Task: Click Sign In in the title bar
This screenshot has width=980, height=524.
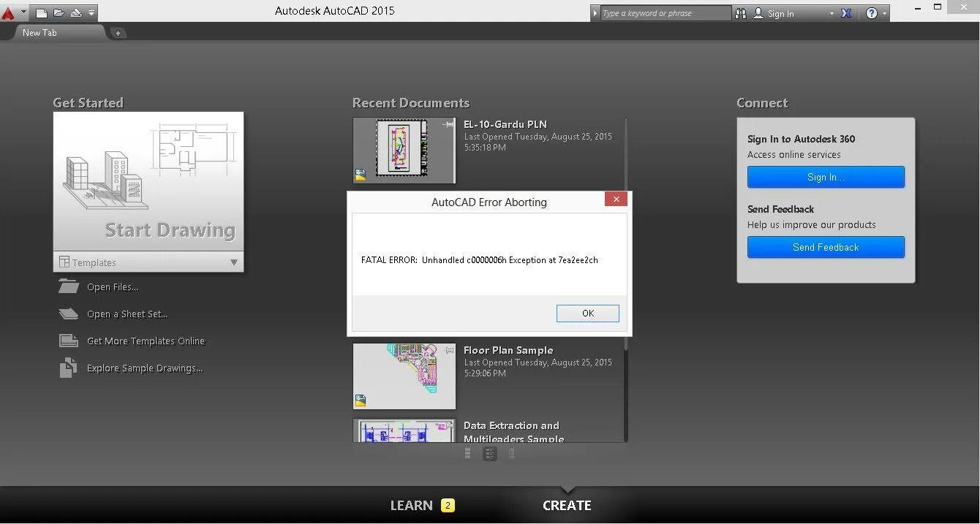Action: [780, 13]
